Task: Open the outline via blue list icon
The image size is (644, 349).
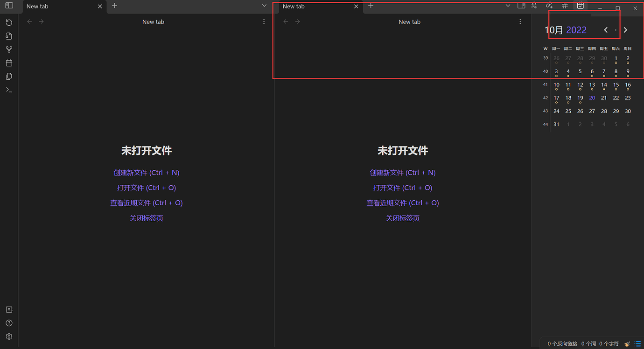Action: [x=638, y=344]
